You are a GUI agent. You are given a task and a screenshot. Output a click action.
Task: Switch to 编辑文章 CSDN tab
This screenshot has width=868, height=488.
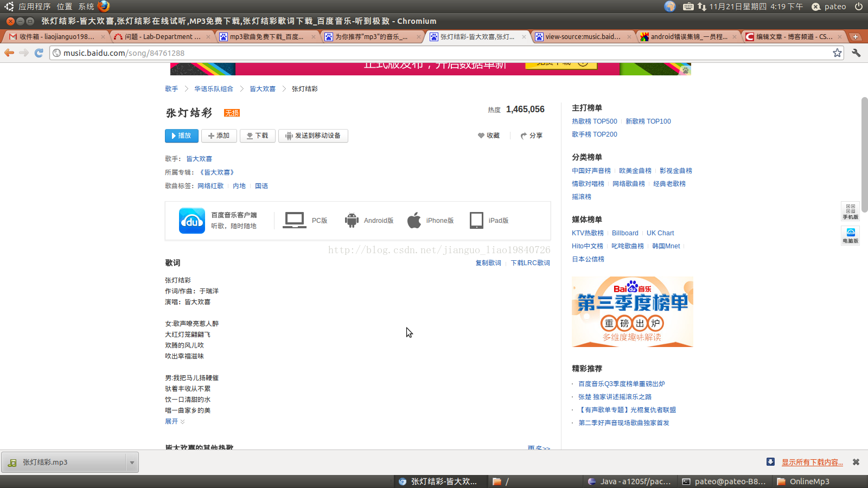coord(792,37)
